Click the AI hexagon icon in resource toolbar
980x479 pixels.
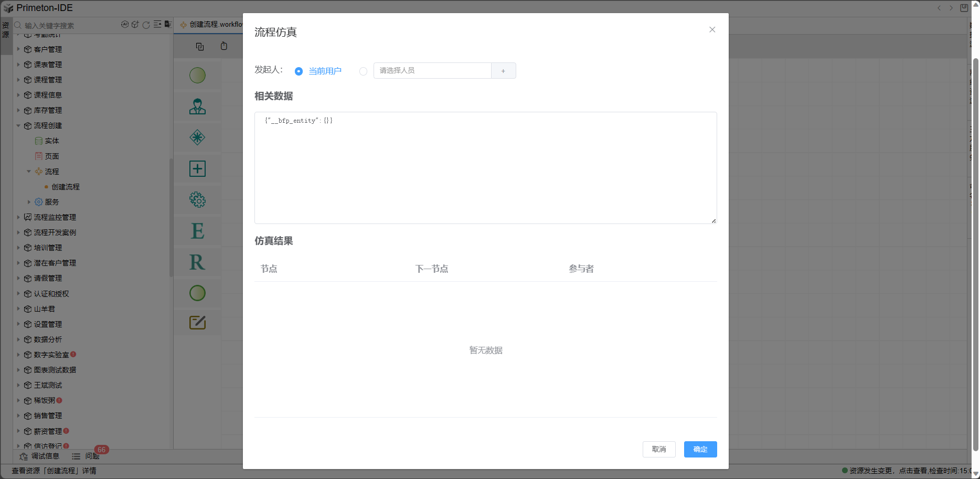coord(125,25)
